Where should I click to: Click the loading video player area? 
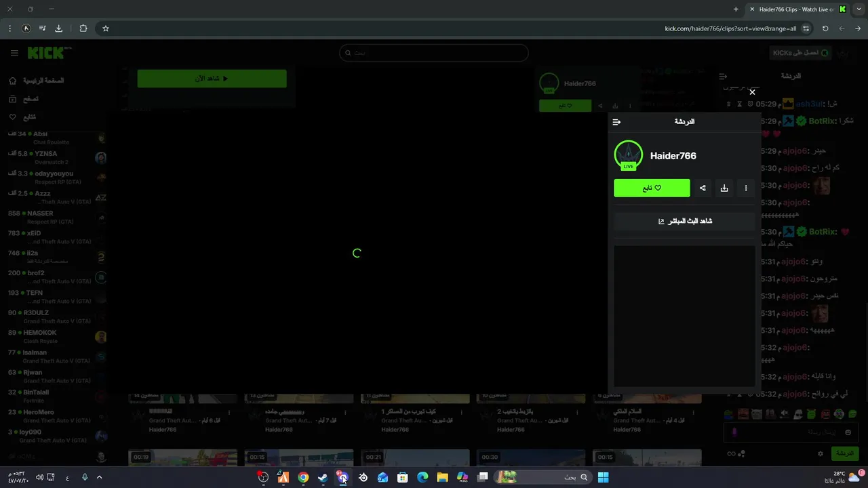[357, 253]
